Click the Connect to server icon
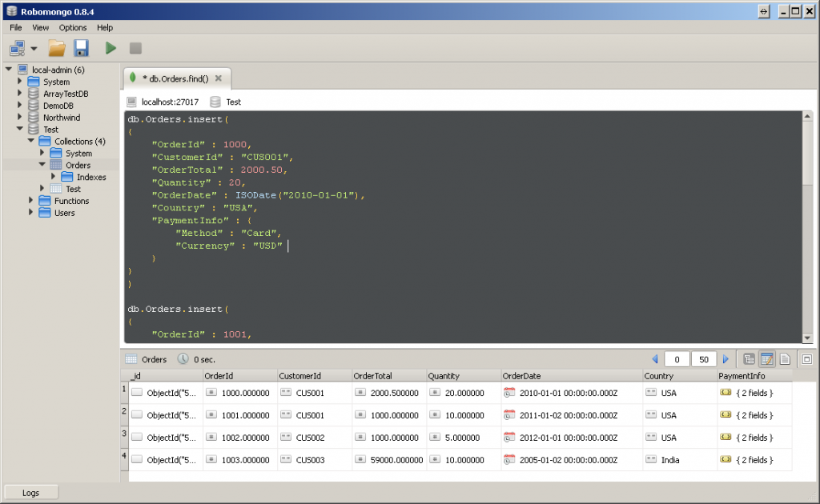This screenshot has width=820, height=504. pyautogui.click(x=18, y=48)
